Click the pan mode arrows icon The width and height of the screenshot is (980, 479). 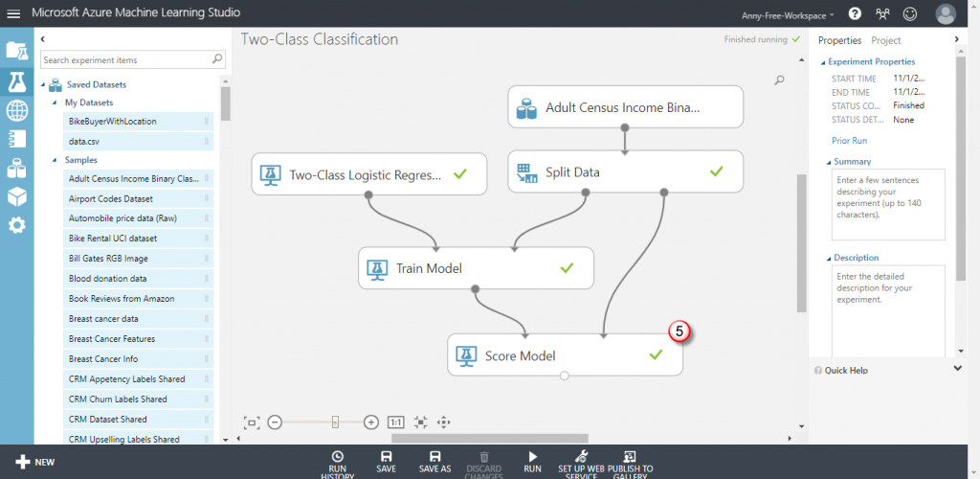tap(443, 422)
